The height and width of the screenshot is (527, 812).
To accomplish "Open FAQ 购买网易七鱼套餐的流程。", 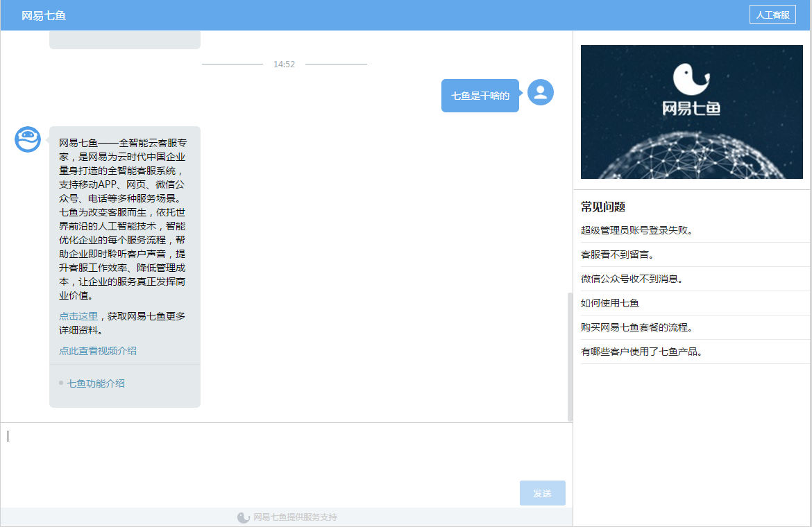I will tap(695, 327).
